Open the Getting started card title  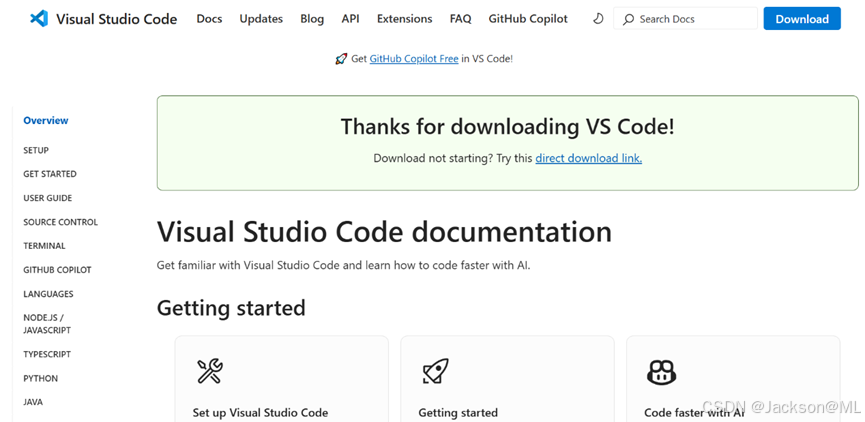click(458, 413)
